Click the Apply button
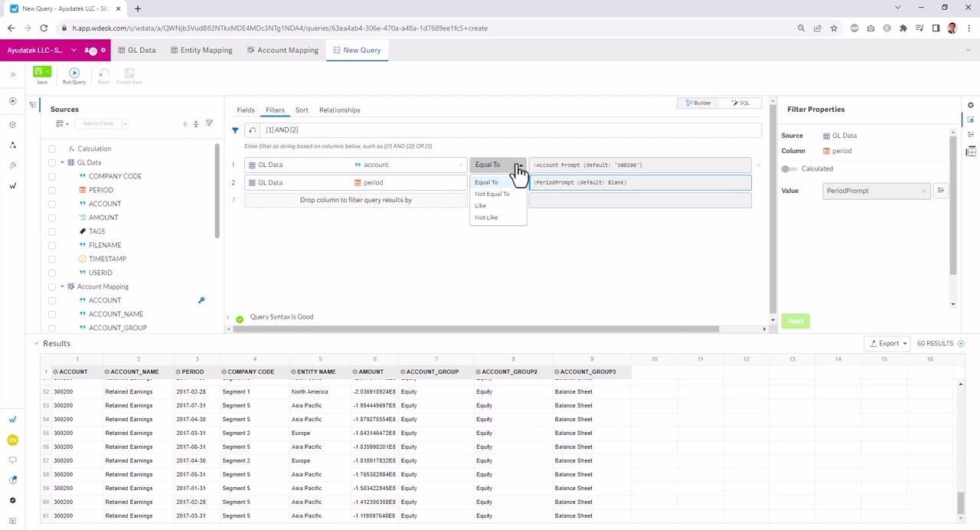Screen dimensions: 980x530 795,321
